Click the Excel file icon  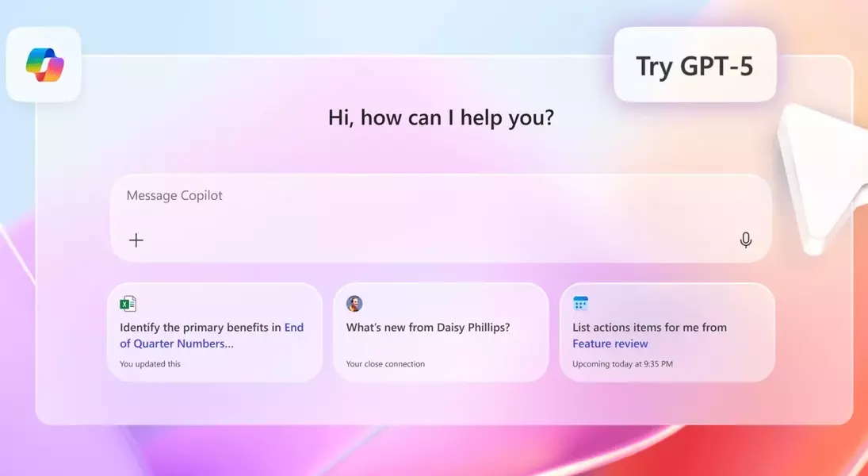[x=128, y=304]
